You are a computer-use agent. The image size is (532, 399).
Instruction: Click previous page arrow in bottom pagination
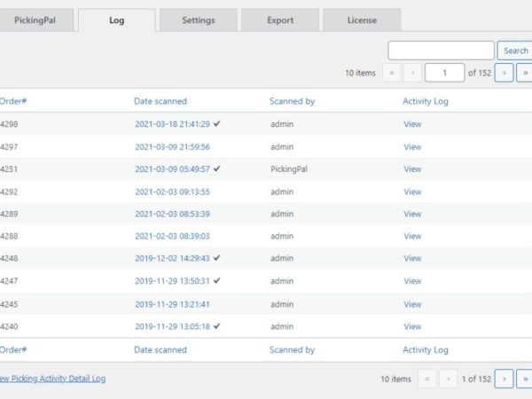448,379
